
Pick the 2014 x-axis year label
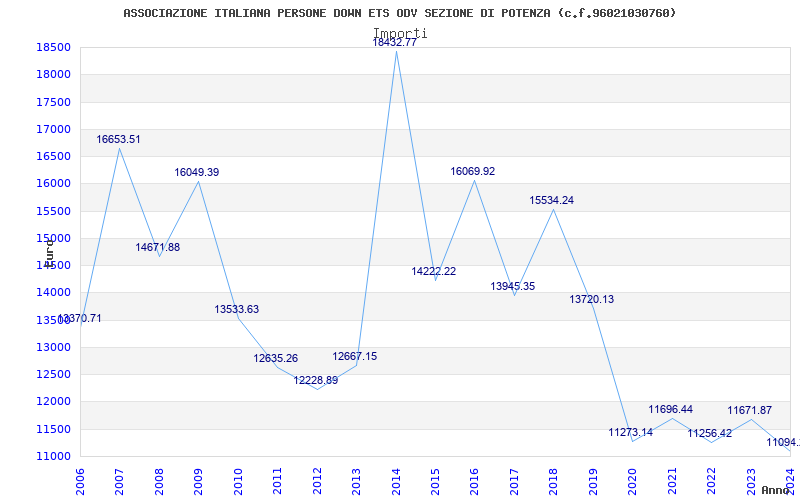click(396, 481)
